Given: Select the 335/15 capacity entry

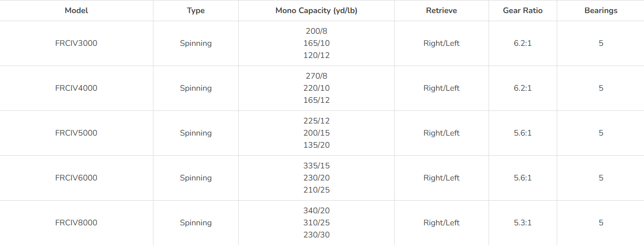Looking at the screenshot, I should click(x=316, y=166).
